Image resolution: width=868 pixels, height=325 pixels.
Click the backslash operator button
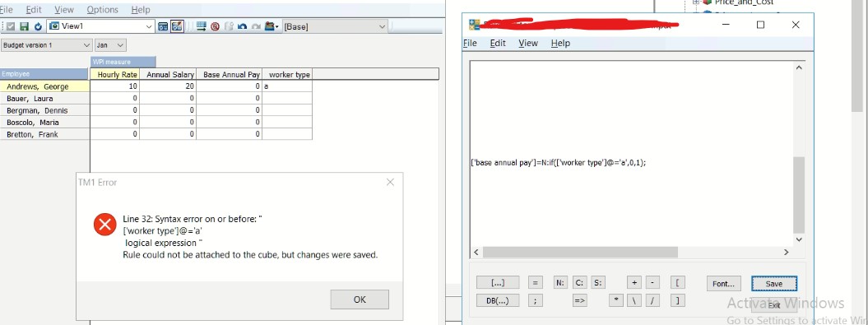coord(634,300)
